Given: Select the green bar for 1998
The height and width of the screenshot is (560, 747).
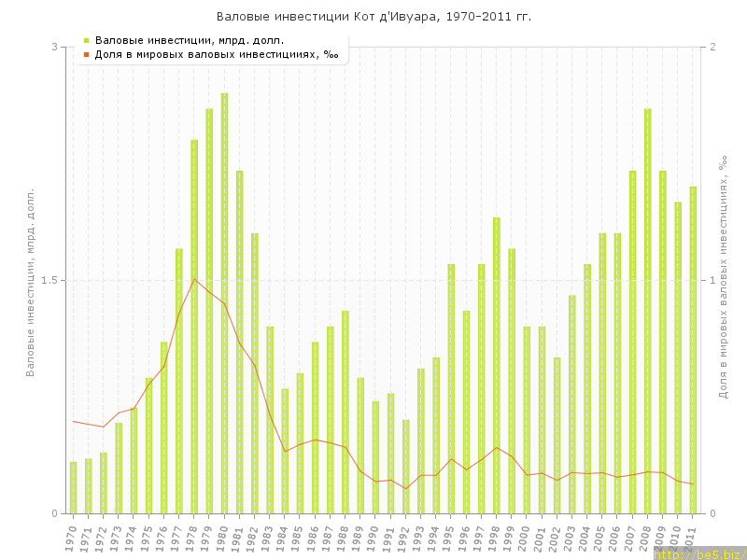Looking at the screenshot, I should [x=496, y=365].
